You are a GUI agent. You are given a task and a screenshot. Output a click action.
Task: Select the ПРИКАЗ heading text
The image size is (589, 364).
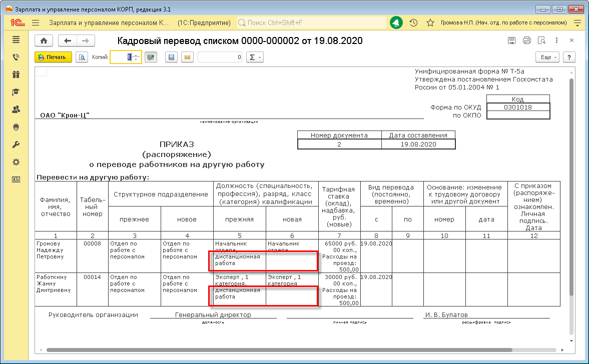[177, 144]
